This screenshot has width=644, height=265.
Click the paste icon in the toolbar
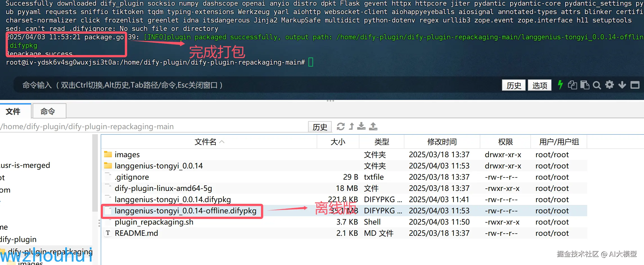585,85
